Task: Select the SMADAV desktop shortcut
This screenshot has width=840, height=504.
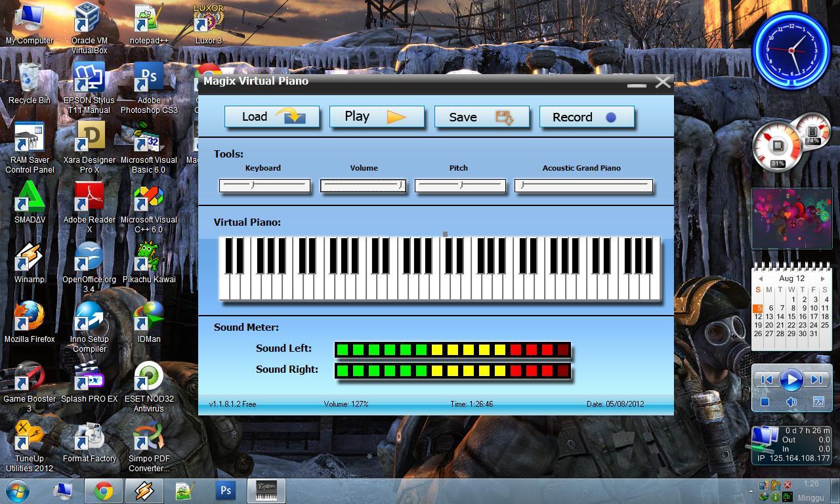Action: [29, 203]
